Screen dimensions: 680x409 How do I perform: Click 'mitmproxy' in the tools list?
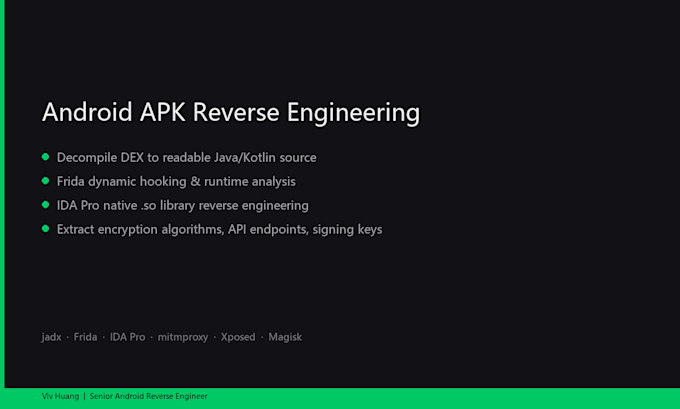183,337
